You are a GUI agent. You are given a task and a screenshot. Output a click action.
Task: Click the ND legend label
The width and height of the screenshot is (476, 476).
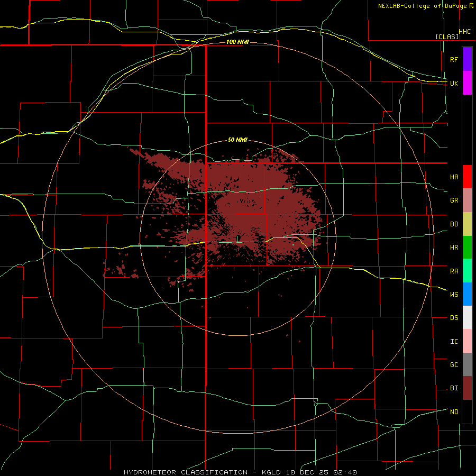(x=454, y=412)
